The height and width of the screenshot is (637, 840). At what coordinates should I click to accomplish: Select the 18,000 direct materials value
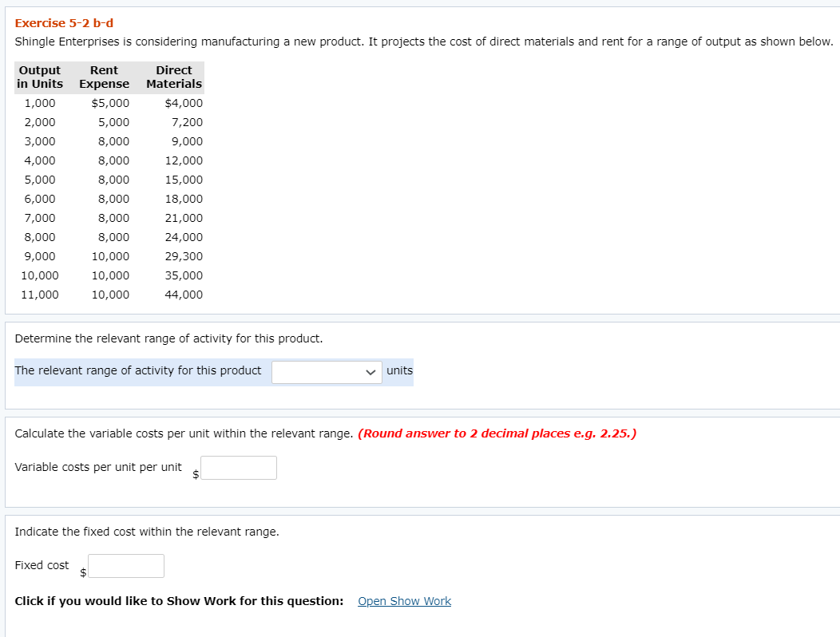coord(184,199)
